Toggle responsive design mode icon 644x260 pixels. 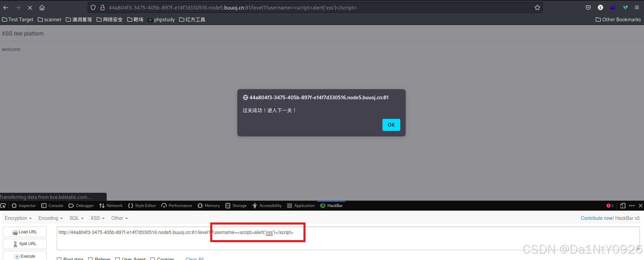point(623,206)
